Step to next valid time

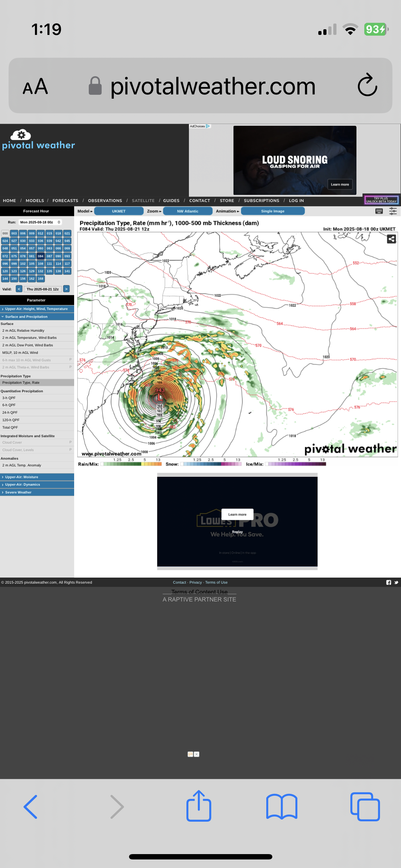click(x=66, y=289)
